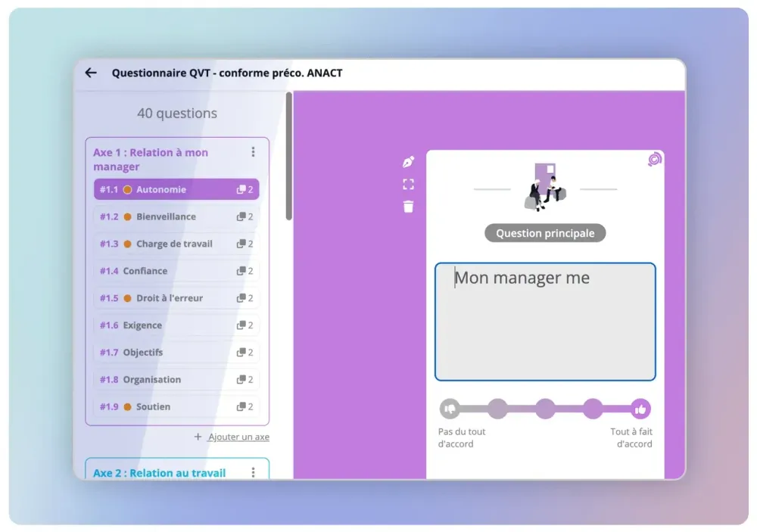The image size is (757, 532).
Task: Click the copy icon on Soutien row
Action: tap(241, 406)
